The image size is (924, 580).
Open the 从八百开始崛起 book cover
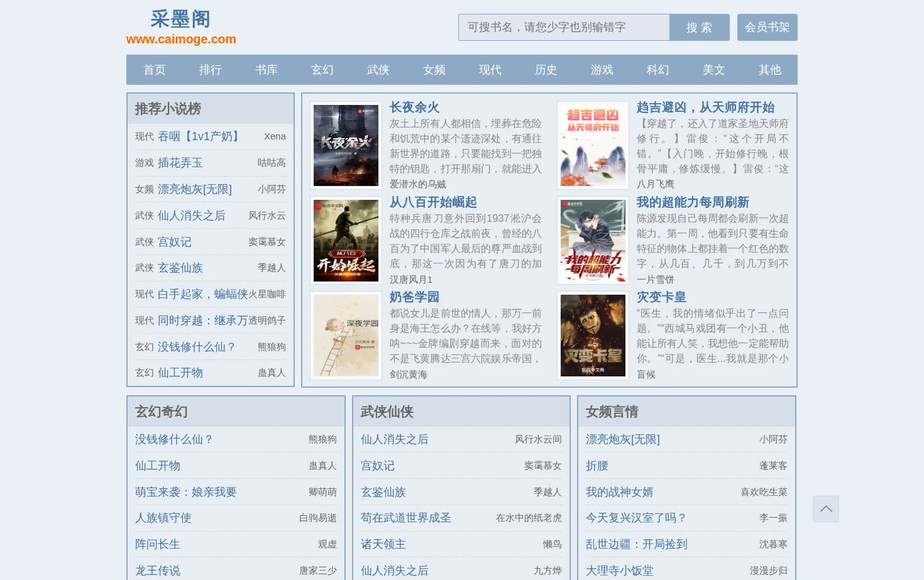[346, 240]
